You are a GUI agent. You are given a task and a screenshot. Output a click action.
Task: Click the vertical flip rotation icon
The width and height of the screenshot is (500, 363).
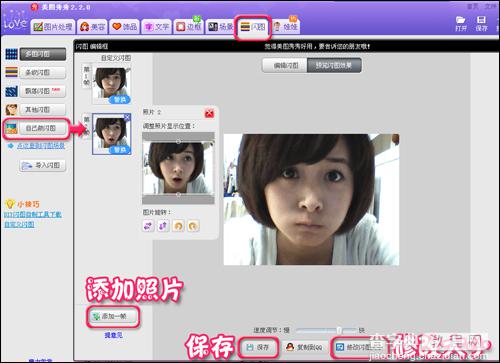(163, 226)
